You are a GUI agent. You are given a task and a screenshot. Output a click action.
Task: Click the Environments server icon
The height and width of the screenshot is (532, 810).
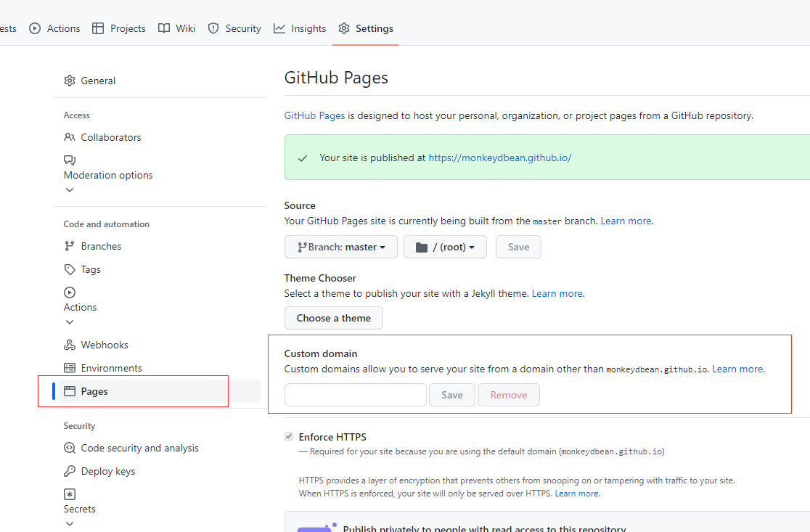point(70,368)
